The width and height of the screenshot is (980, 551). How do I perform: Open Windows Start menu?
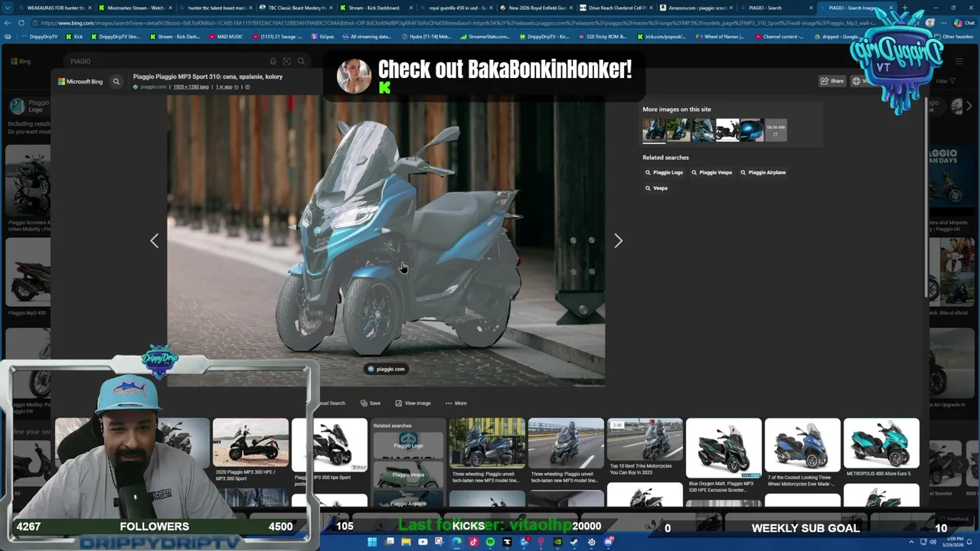click(x=372, y=542)
